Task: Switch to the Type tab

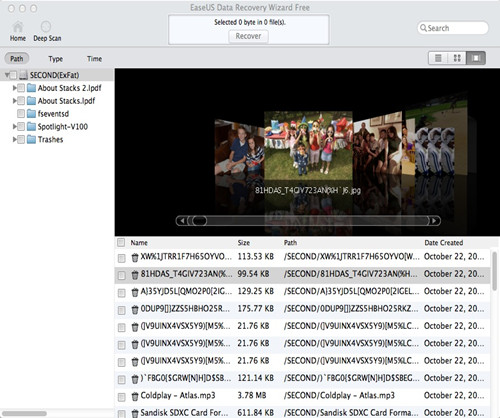Action: point(55,59)
